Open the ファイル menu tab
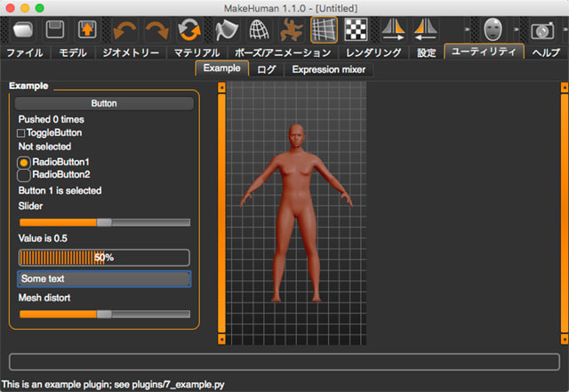569x392 pixels. click(25, 52)
